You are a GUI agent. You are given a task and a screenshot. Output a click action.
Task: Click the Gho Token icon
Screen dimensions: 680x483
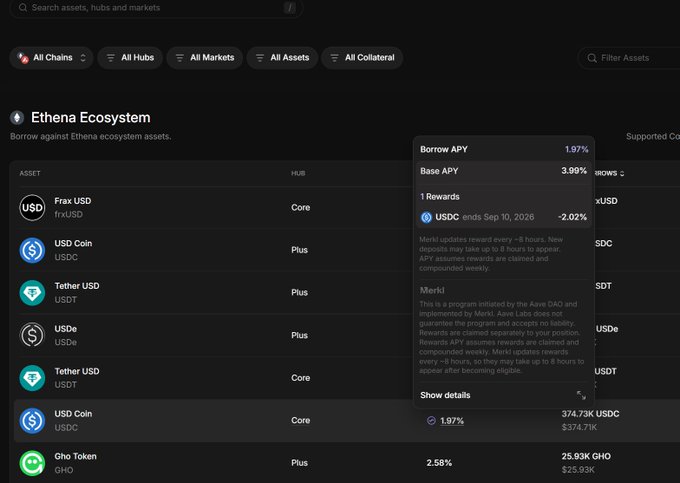[32, 463]
